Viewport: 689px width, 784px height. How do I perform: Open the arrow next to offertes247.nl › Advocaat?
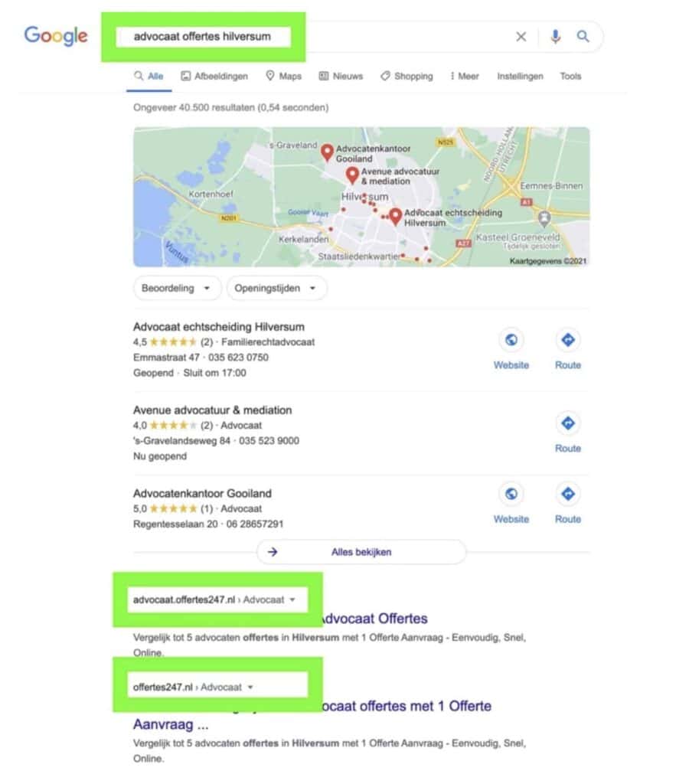click(250, 687)
